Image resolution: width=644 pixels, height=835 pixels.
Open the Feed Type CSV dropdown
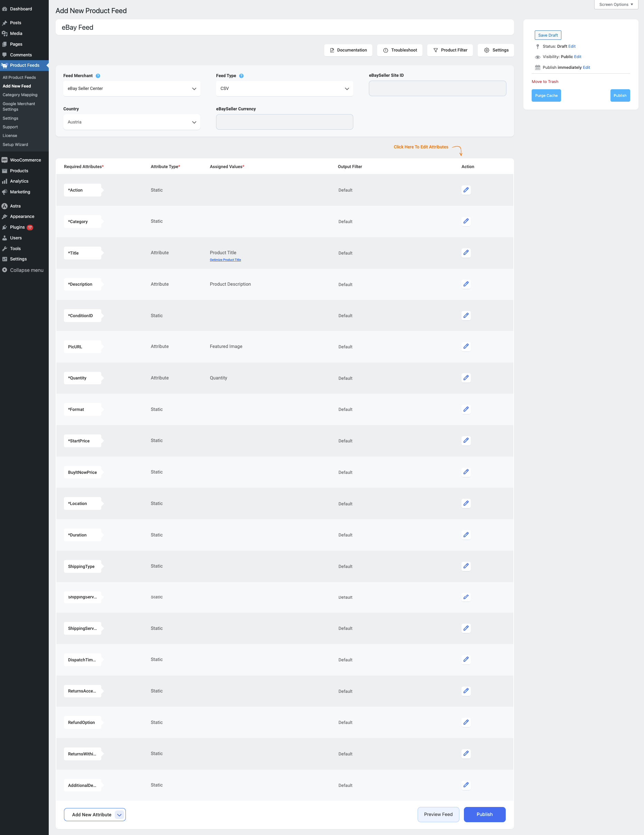click(x=284, y=88)
